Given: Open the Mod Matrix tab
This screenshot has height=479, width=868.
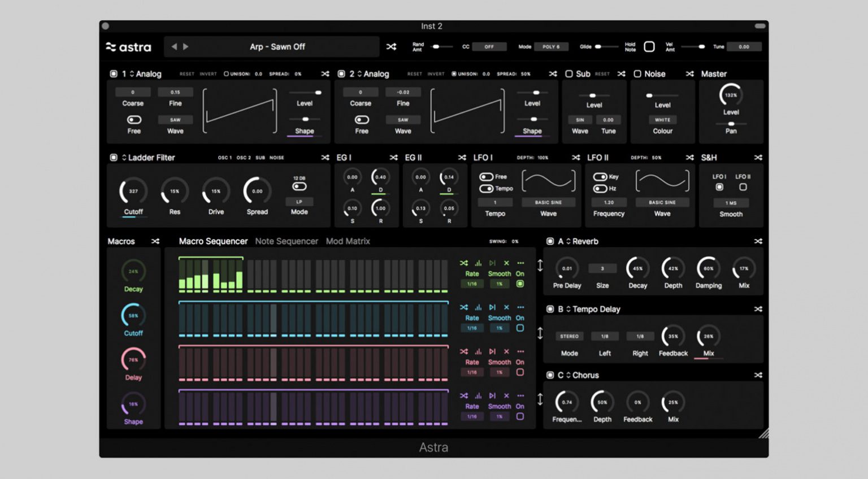Looking at the screenshot, I should (348, 241).
